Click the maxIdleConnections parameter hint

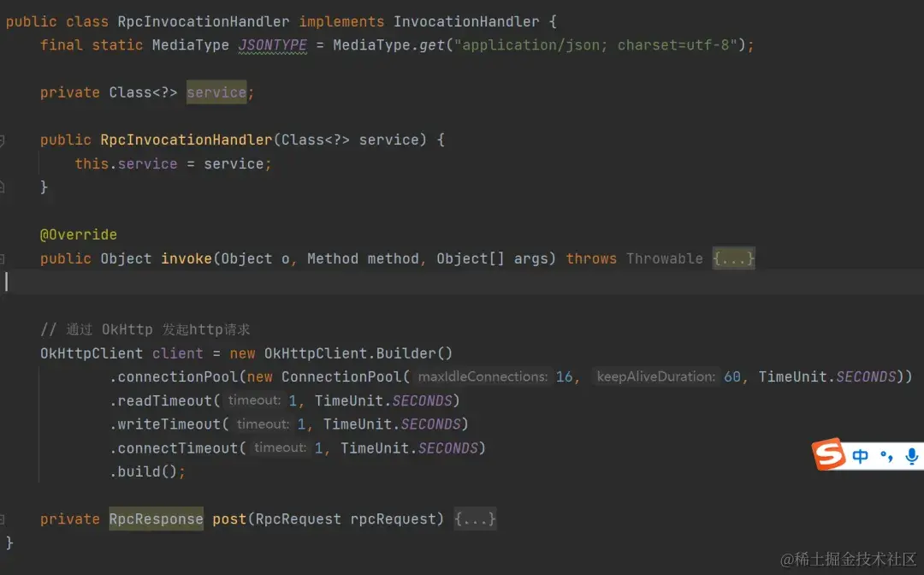tap(483, 376)
